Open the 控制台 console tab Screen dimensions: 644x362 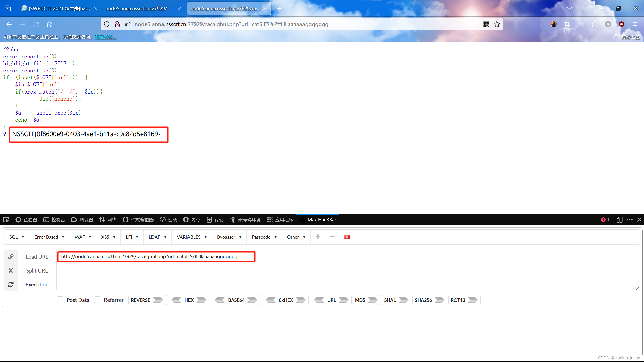click(x=54, y=220)
